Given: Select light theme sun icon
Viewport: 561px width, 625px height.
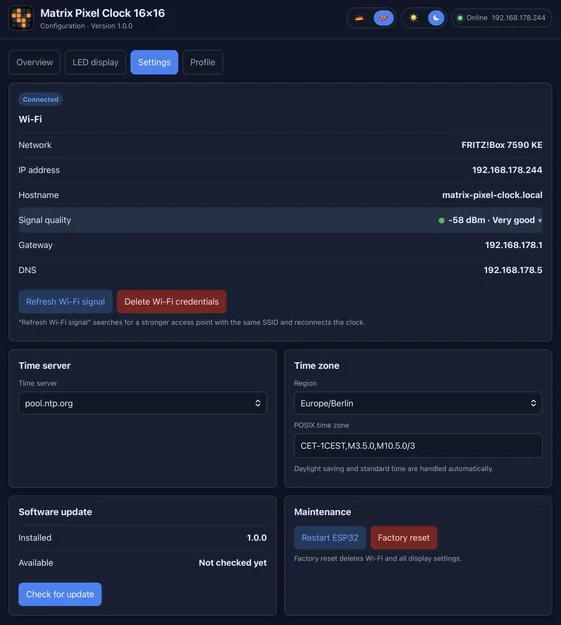Looking at the screenshot, I should (x=413, y=18).
